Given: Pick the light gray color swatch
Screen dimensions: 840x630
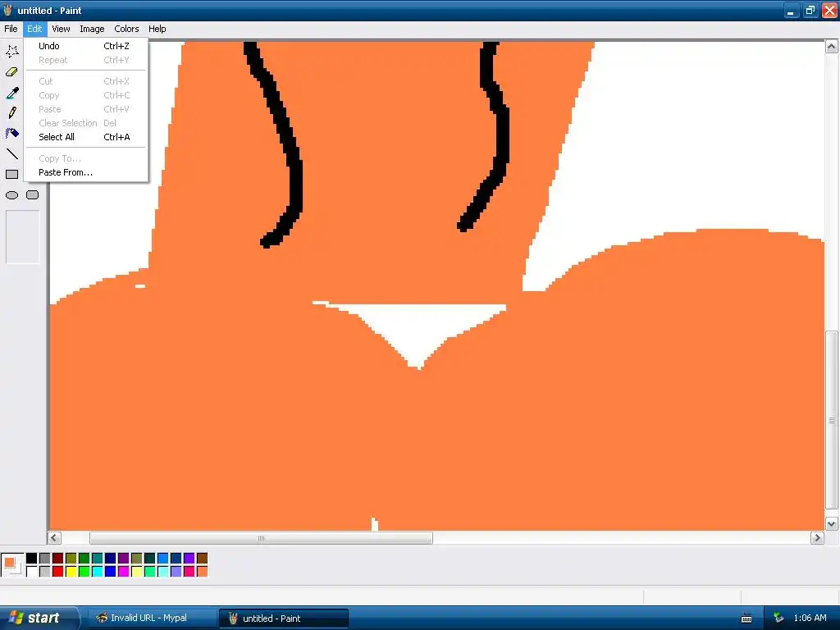Looking at the screenshot, I should click(x=44, y=572).
